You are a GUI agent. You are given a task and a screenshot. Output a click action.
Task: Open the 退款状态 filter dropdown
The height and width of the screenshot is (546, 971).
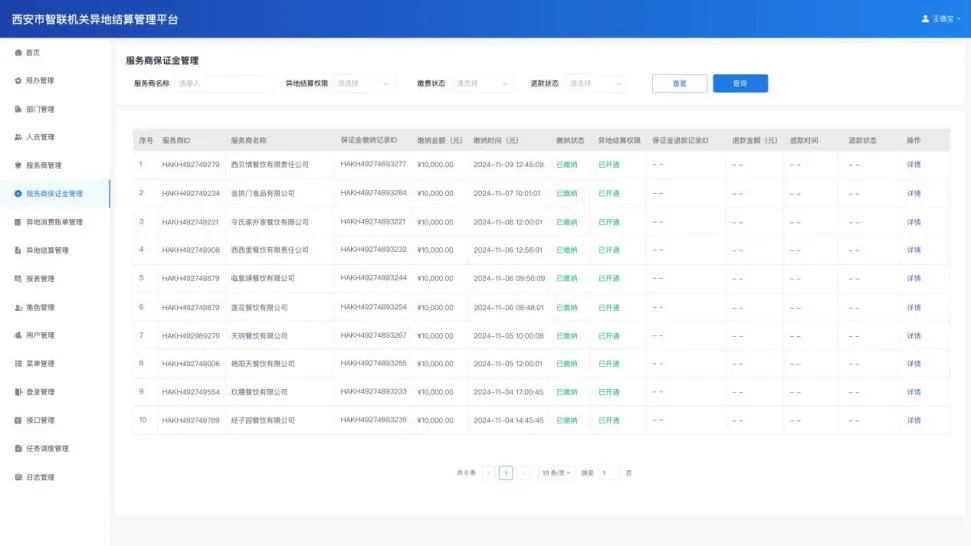[x=596, y=84]
